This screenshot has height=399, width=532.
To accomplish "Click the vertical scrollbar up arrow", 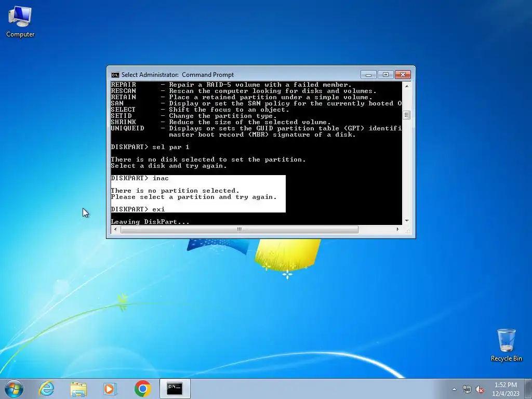I will click(406, 86).
